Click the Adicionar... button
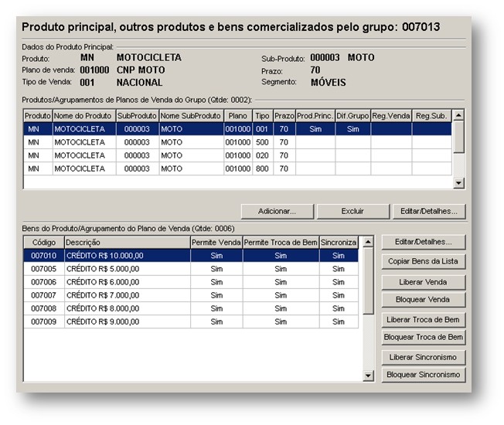 [277, 212]
